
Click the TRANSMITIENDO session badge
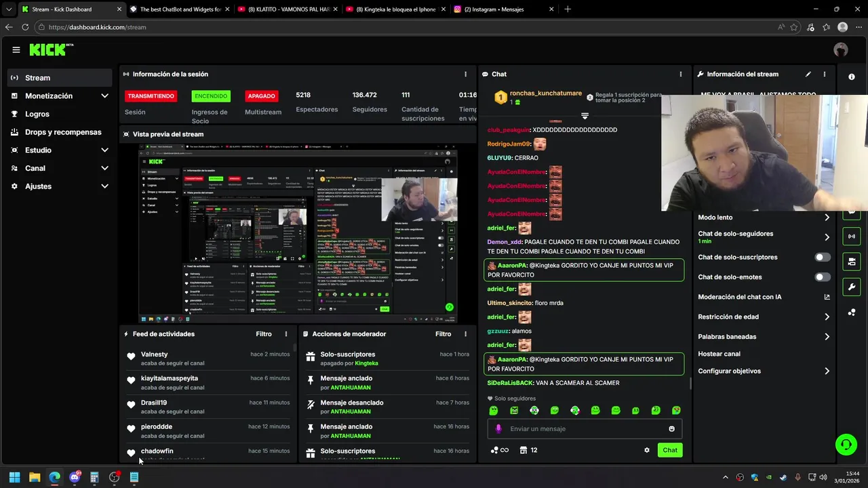[x=151, y=96]
